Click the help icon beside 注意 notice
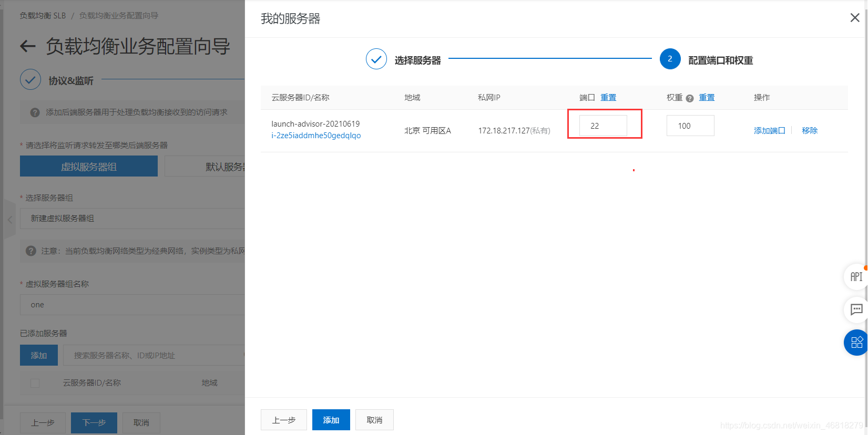This screenshot has width=868, height=435. 31,251
